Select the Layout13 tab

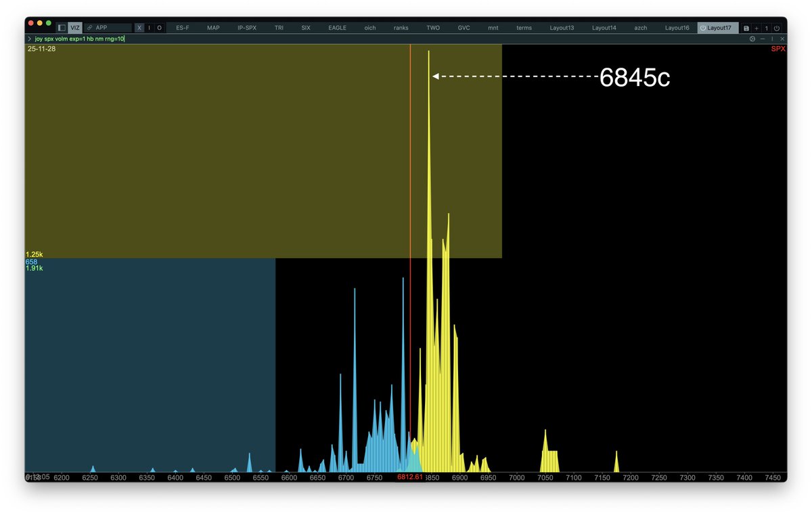pos(562,28)
